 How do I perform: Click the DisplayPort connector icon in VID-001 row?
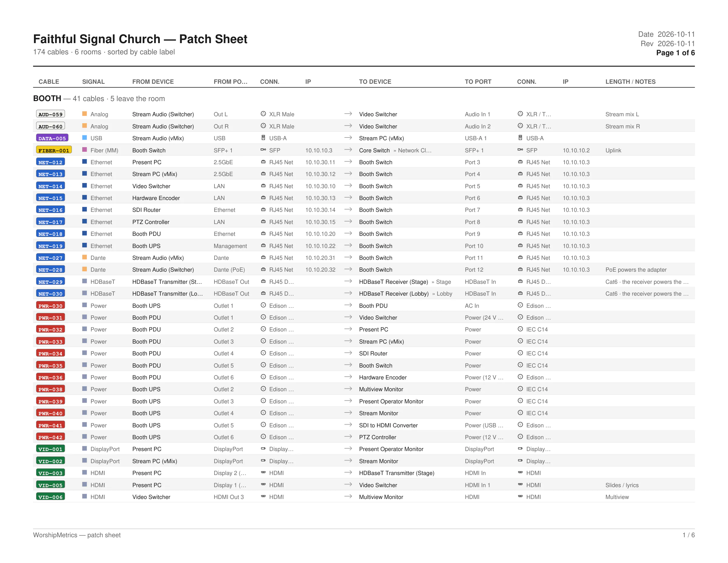click(x=263, y=449)
